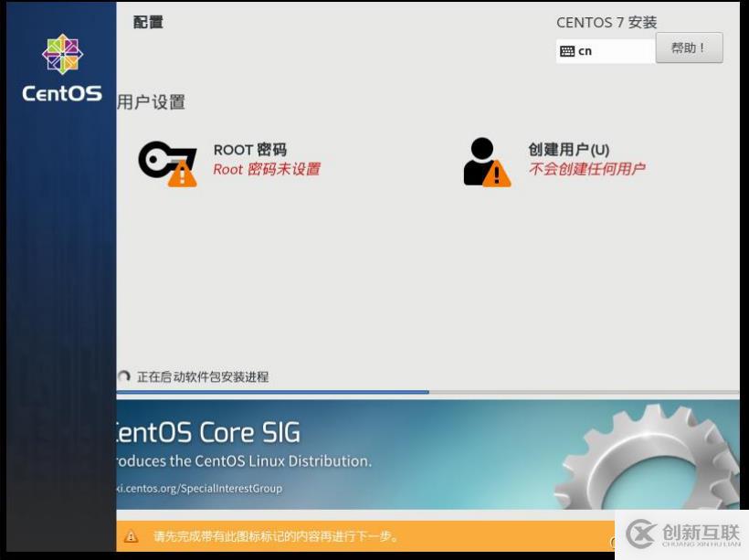The height and width of the screenshot is (560, 749).
Task: Click '正在启动软件包安装进程' status text
Action: tap(203, 376)
